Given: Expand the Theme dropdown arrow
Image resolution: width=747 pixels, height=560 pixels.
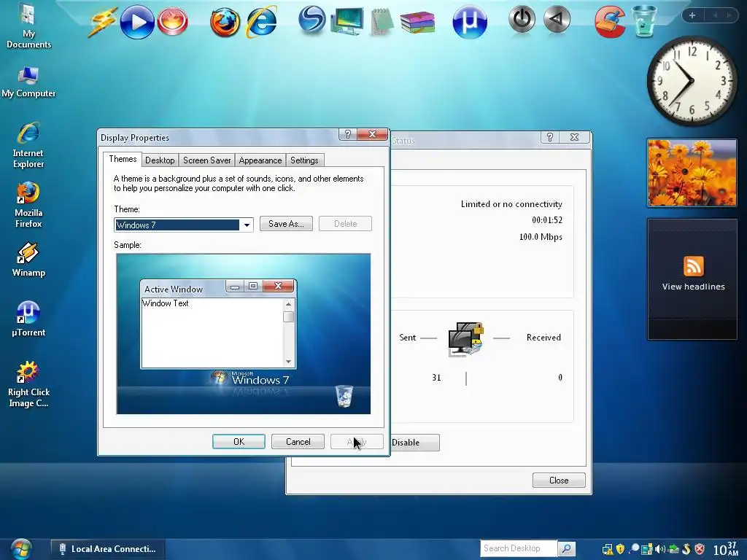Looking at the screenshot, I should [247, 225].
